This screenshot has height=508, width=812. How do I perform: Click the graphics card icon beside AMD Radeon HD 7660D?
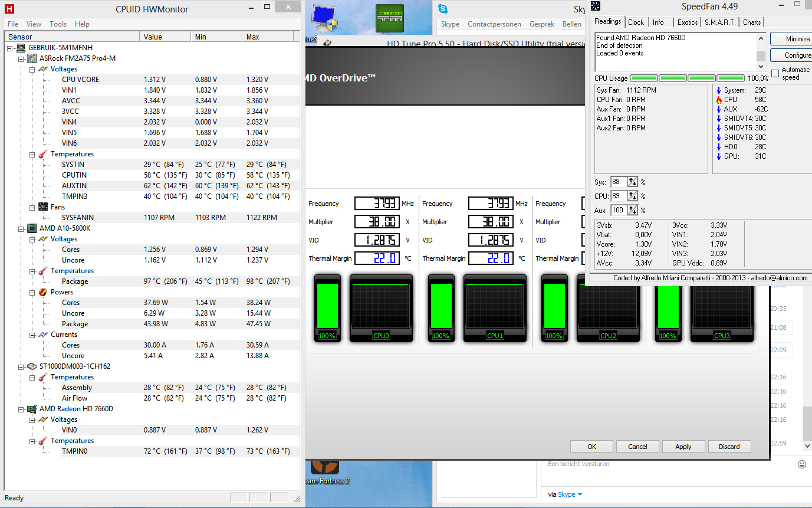coord(32,409)
